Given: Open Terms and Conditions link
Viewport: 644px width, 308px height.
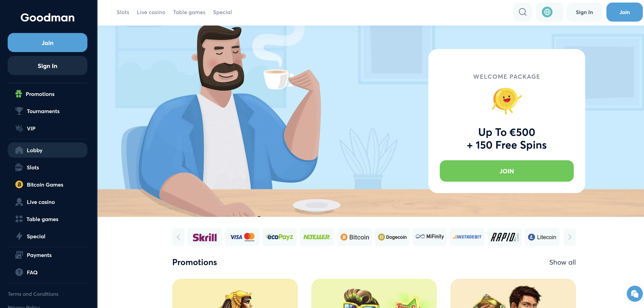Looking at the screenshot, I should tap(33, 294).
